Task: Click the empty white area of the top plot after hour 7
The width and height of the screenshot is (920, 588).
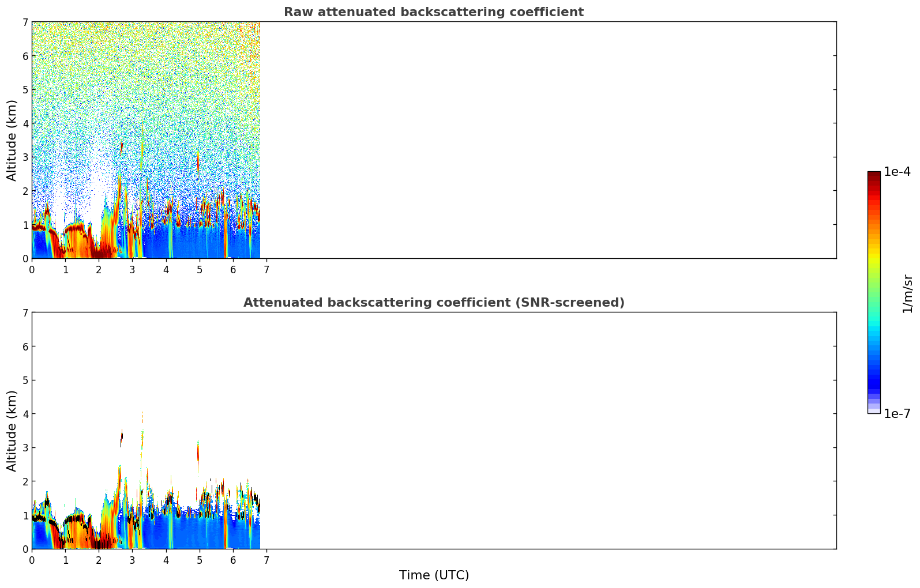Action: click(548, 138)
